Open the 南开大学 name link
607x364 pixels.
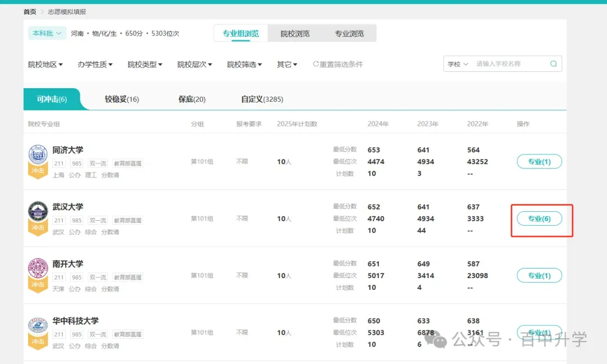pos(68,263)
